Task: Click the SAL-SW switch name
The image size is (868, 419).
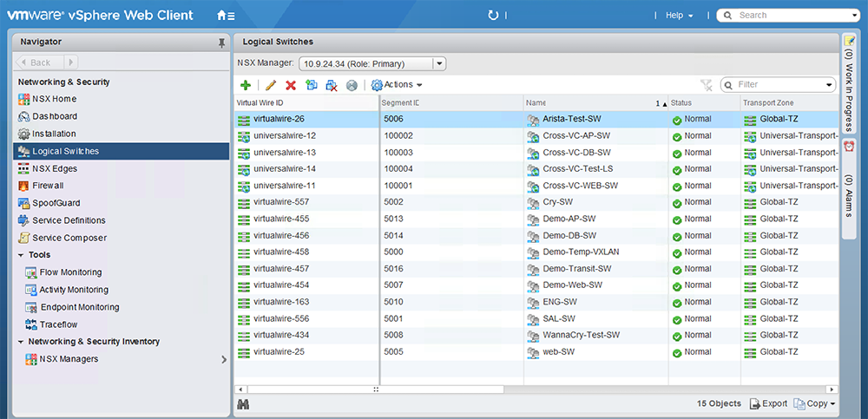Action: coord(559,319)
